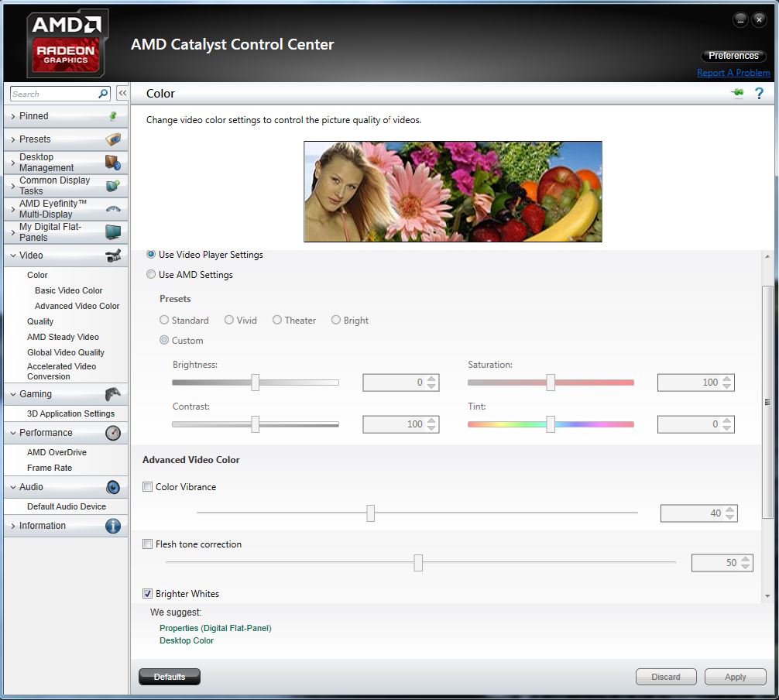Choose the Custom preset
Image resolution: width=779 pixels, height=700 pixels.
tap(164, 340)
